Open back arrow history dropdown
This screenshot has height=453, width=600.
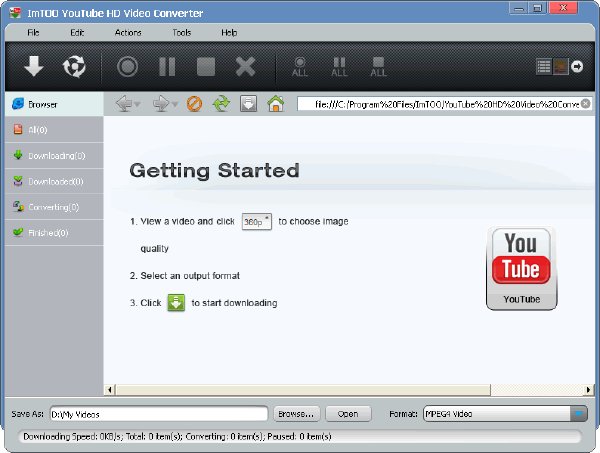click(137, 104)
